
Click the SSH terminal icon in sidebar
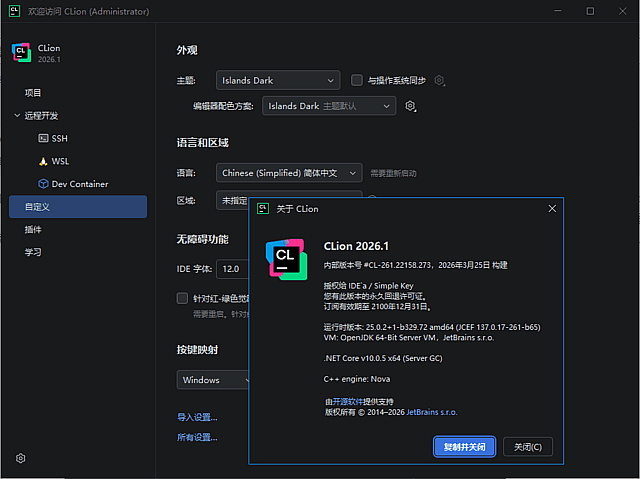click(43, 138)
